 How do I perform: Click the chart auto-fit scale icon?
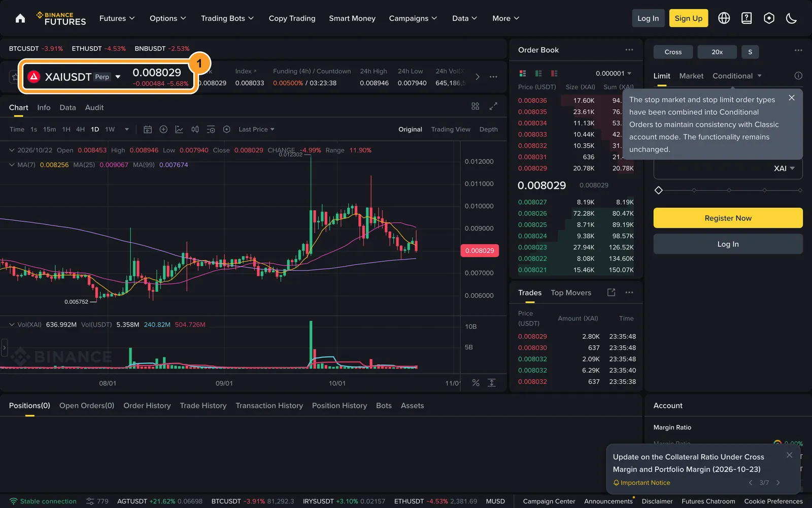tap(492, 383)
